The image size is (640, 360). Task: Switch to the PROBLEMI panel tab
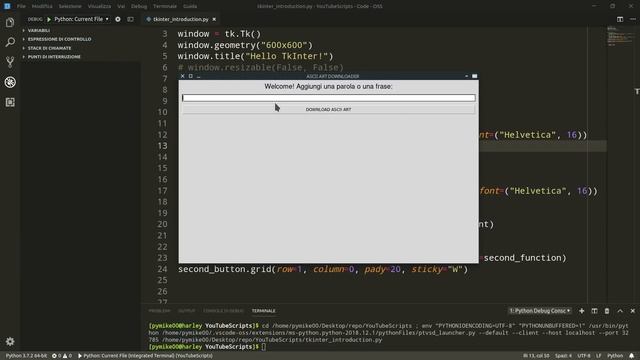coord(159,311)
